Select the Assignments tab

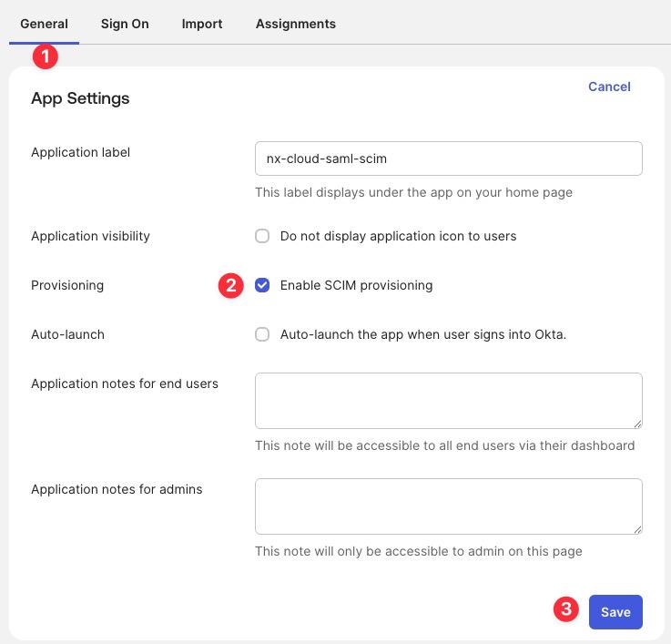coord(295,24)
